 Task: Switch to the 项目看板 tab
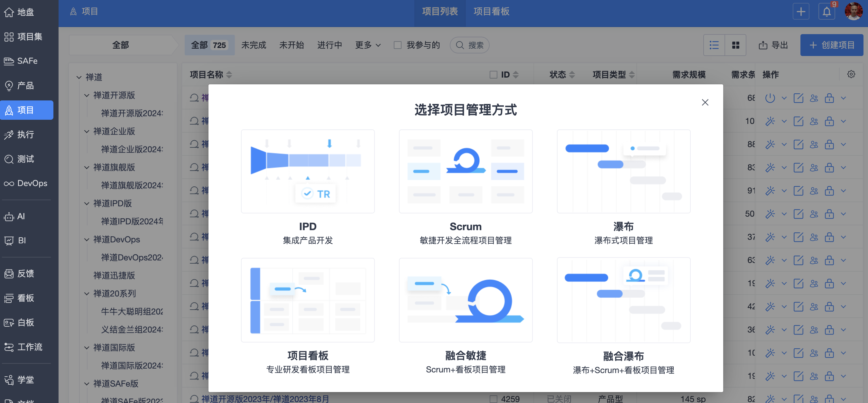click(x=491, y=12)
